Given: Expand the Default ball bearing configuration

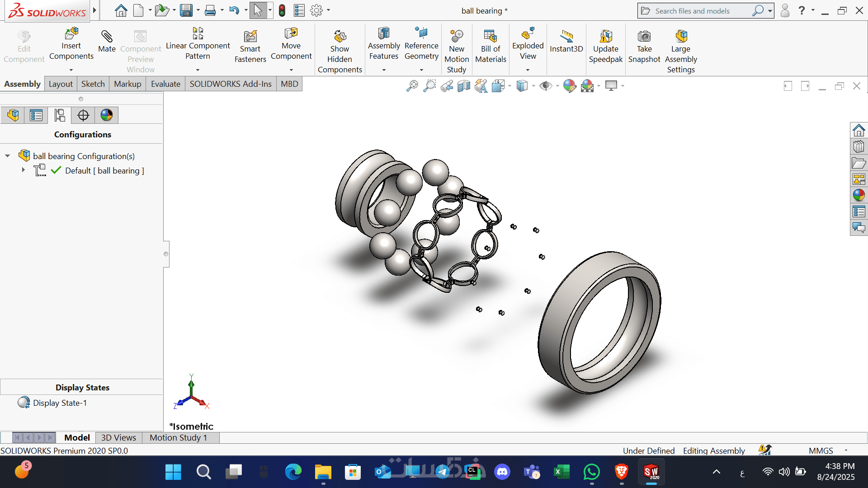Looking at the screenshot, I should tap(24, 170).
